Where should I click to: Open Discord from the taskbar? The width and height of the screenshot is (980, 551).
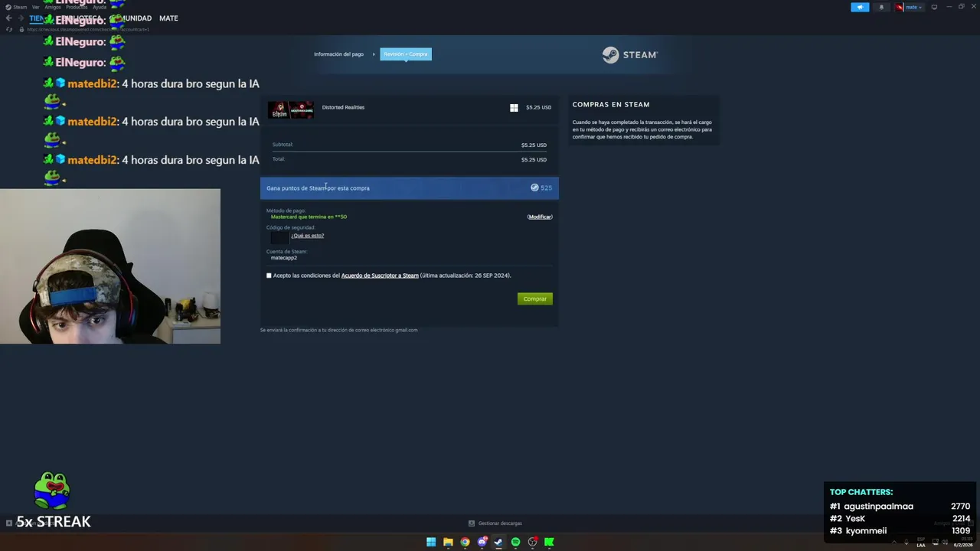pyautogui.click(x=482, y=542)
